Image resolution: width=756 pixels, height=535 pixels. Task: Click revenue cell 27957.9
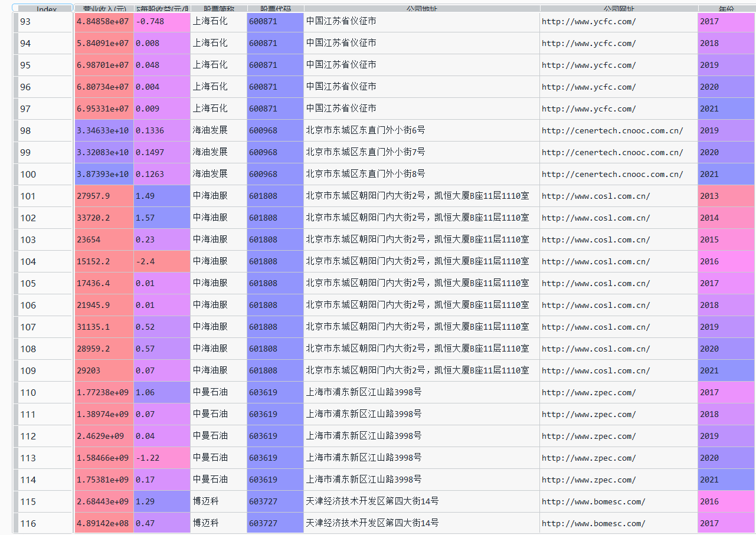(104, 196)
